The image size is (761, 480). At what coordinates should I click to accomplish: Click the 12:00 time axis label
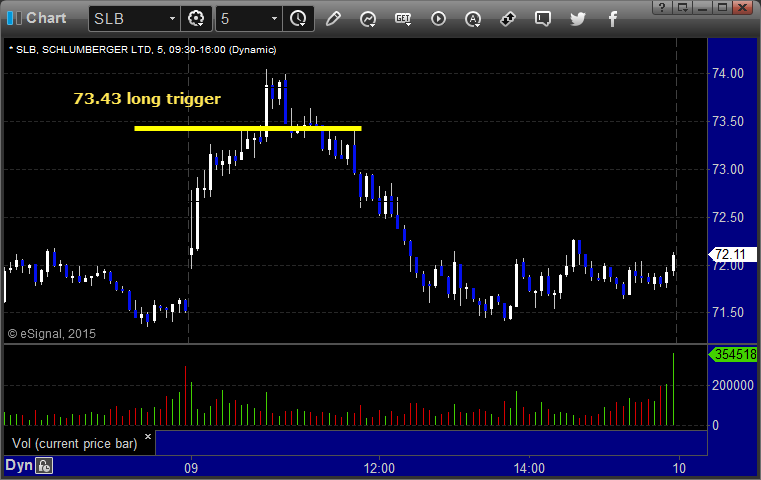click(x=379, y=468)
